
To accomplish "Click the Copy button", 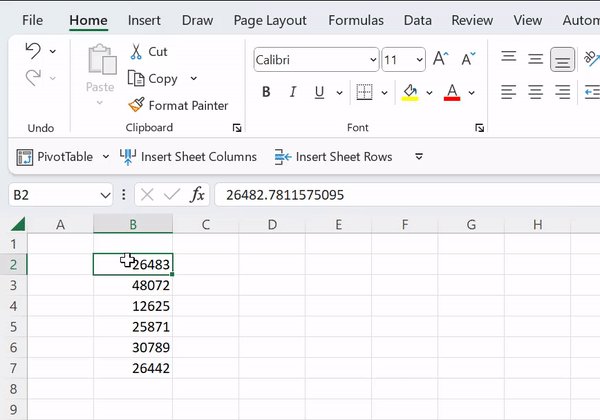I will [x=153, y=79].
